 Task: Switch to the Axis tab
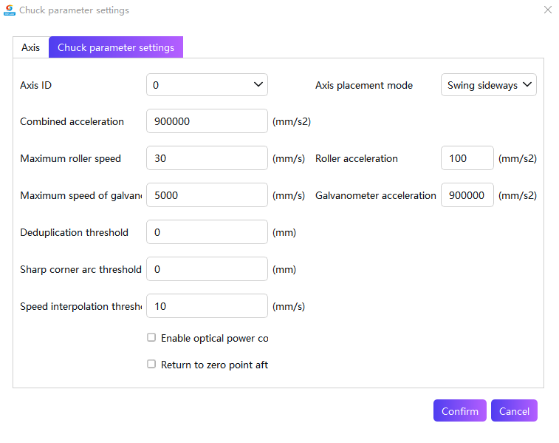point(31,47)
